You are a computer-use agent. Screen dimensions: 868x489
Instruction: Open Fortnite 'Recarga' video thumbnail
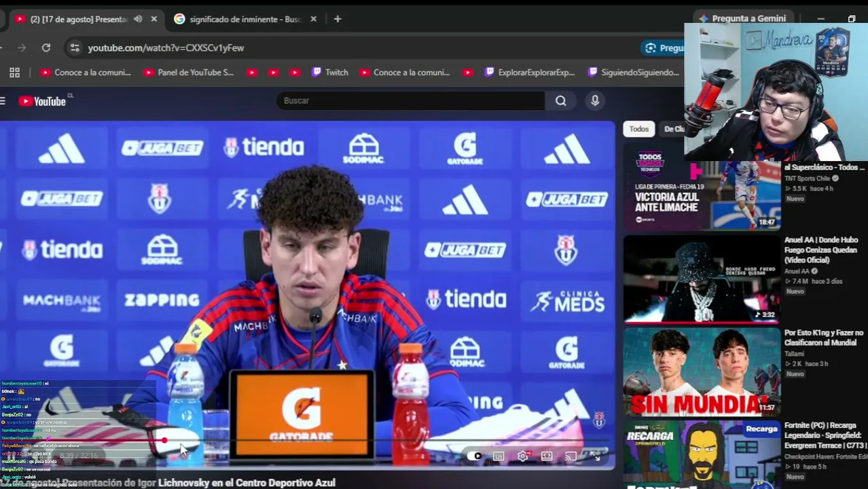(702, 455)
